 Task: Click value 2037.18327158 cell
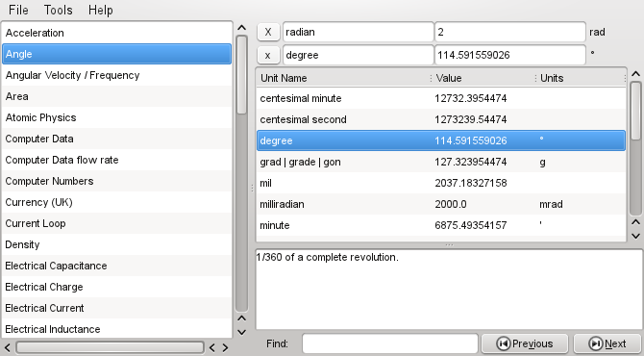(x=471, y=183)
